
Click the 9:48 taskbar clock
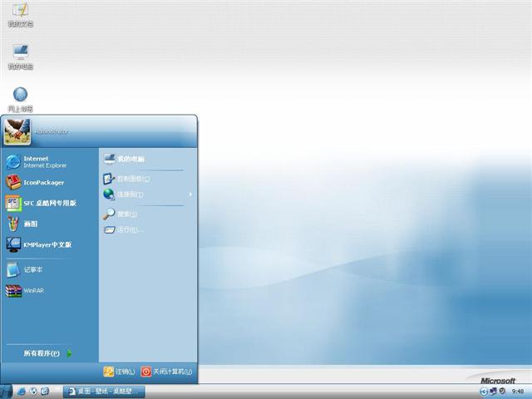(x=517, y=392)
